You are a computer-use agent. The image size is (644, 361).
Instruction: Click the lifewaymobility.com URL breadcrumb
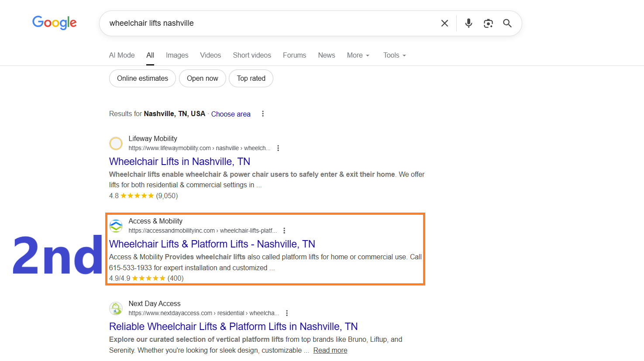pyautogui.click(x=200, y=148)
